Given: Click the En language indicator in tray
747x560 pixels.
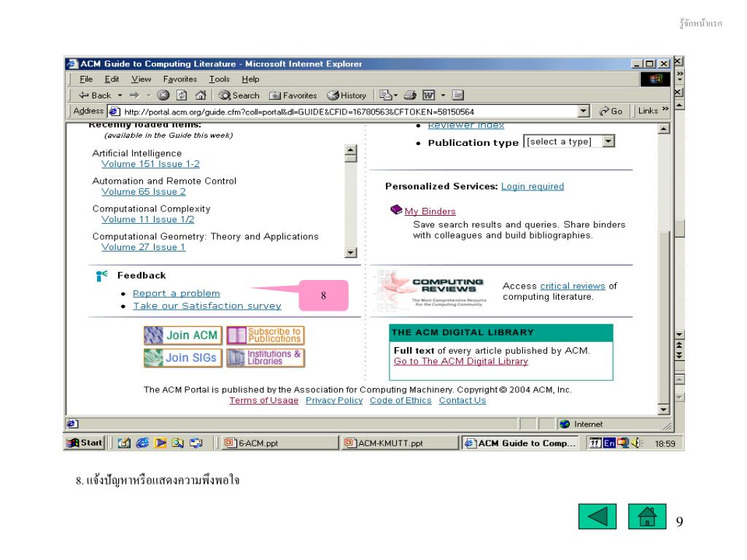Looking at the screenshot, I should 609,443.
